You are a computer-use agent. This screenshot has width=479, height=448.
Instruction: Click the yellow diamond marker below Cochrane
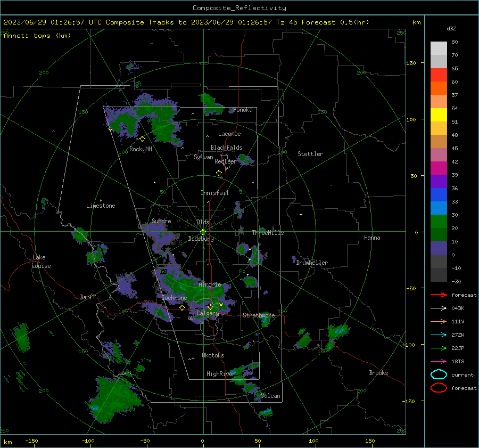pyautogui.click(x=183, y=307)
